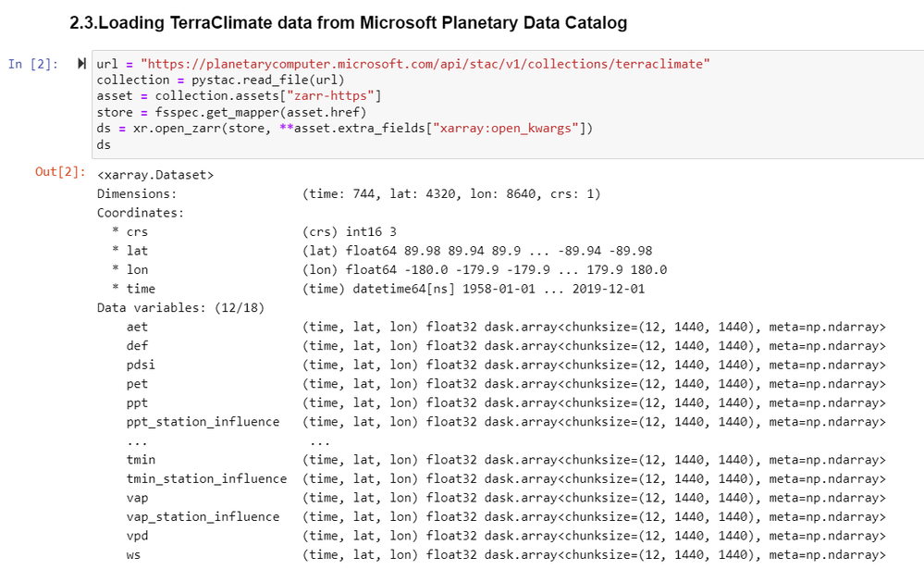Click the In [2] input prompt
Image resolution: width=924 pixels, height=570 pixels.
(33, 64)
